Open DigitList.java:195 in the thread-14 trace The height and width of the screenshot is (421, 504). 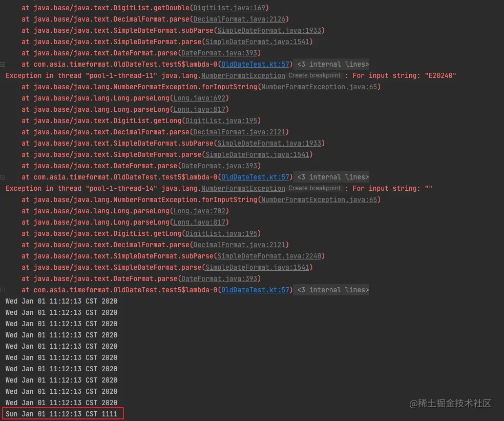click(x=221, y=233)
